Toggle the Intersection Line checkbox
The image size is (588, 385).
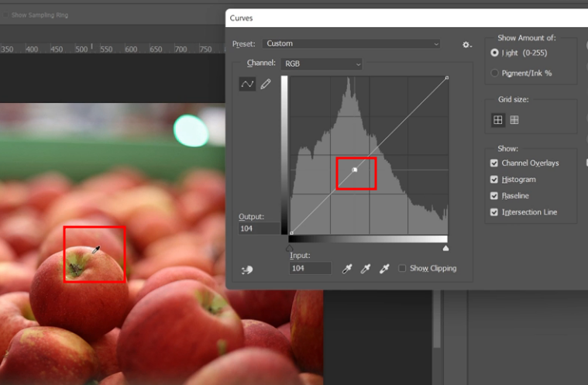click(494, 212)
